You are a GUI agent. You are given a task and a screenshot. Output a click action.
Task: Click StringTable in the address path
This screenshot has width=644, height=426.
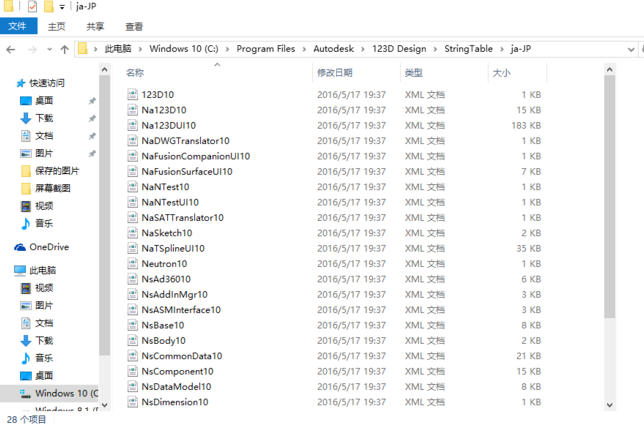[468, 49]
